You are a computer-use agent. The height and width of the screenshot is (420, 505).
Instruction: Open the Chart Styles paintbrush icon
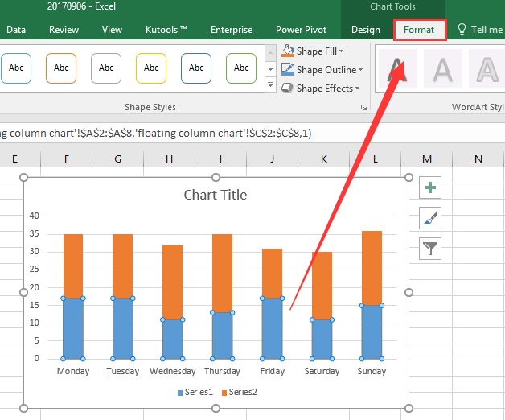[x=430, y=218]
